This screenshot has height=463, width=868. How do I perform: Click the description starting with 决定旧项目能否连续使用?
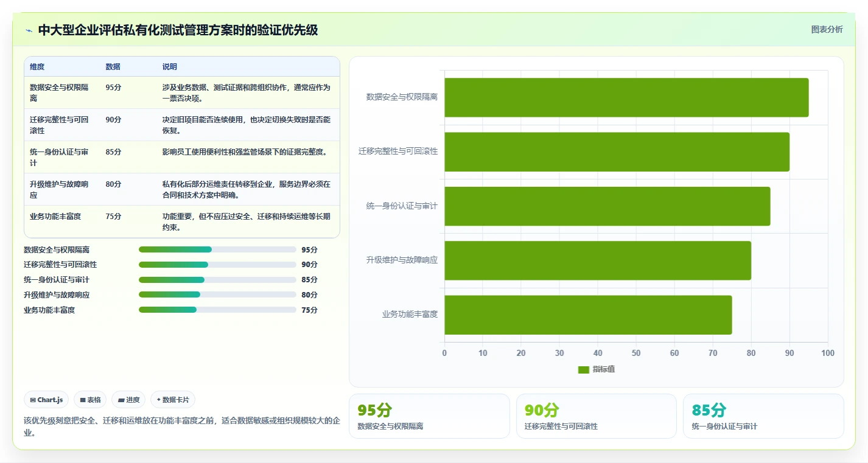pos(247,125)
